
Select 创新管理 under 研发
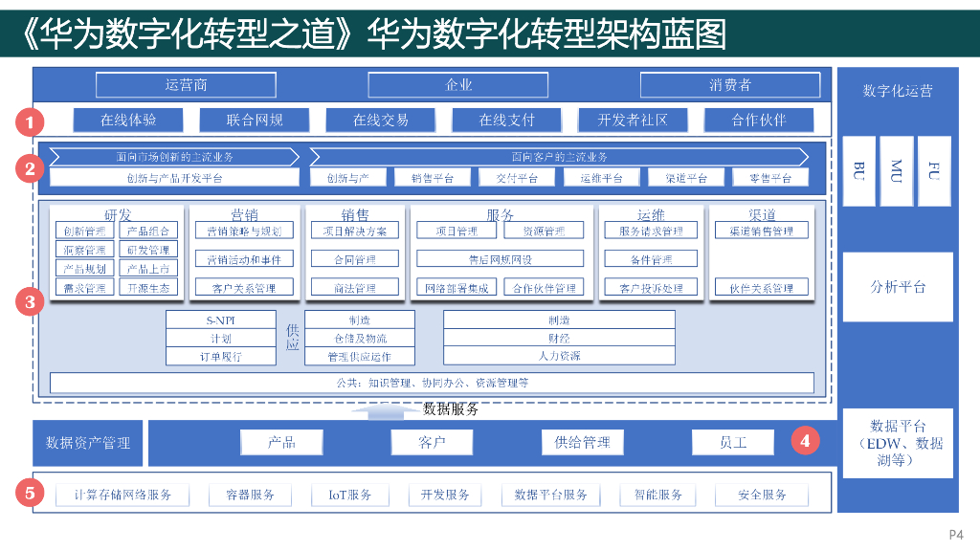(84, 231)
